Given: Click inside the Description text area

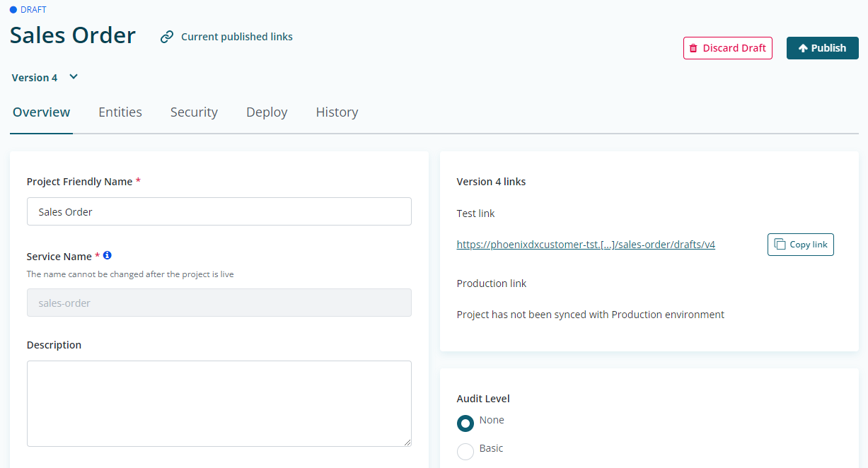Looking at the screenshot, I should point(219,403).
